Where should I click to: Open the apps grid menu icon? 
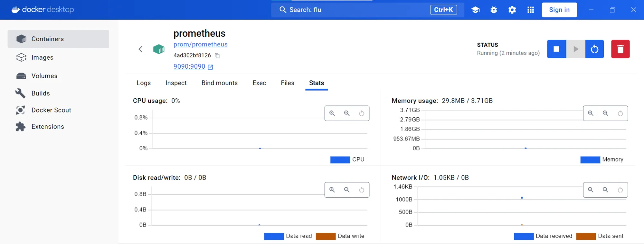click(x=531, y=10)
